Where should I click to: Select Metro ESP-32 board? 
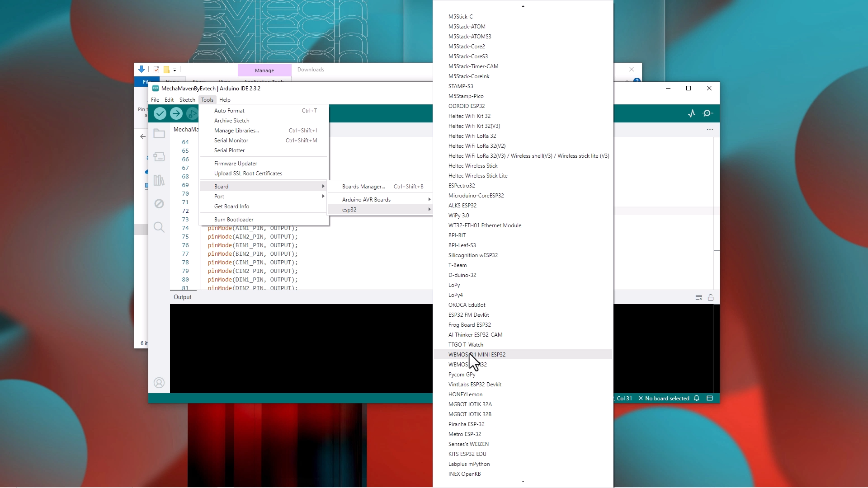523,434
